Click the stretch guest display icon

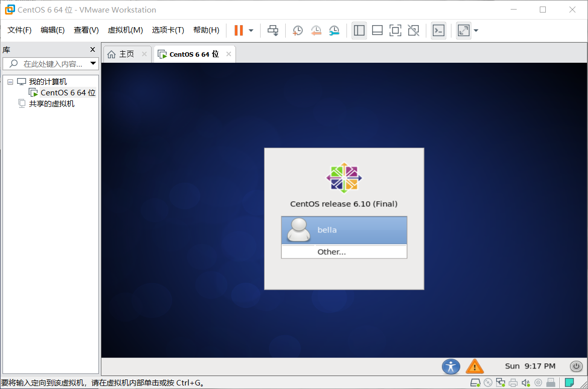[x=463, y=30]
